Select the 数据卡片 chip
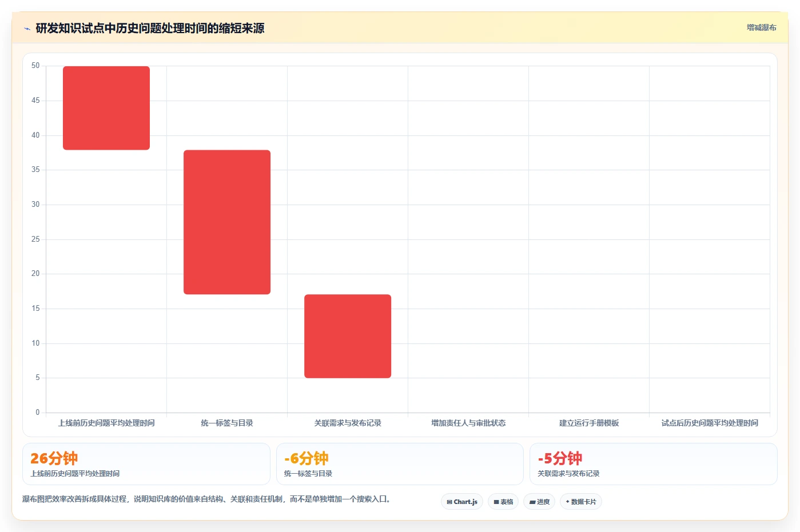Viewport: 800px width, 532px height. coord(581,502)
